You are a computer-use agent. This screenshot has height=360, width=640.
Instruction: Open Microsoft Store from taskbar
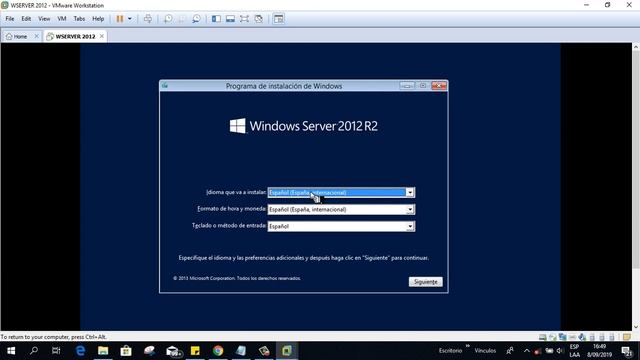tap(126, 351)
